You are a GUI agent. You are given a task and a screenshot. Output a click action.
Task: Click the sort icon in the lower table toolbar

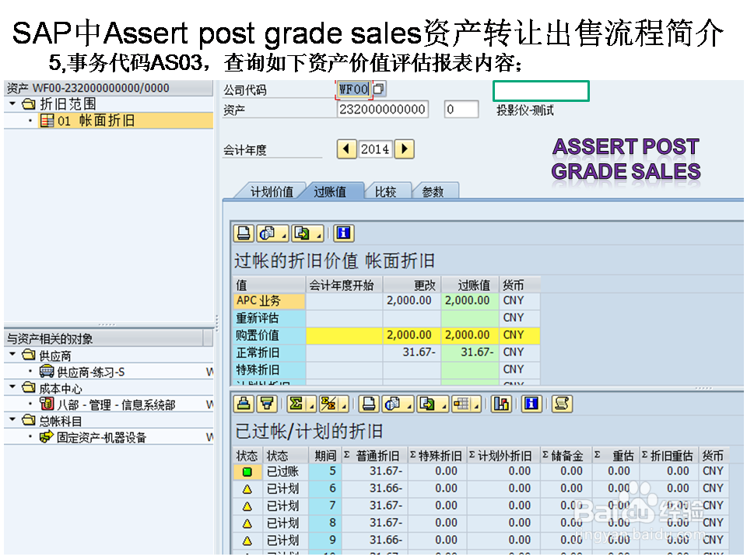tap(244, 404)
